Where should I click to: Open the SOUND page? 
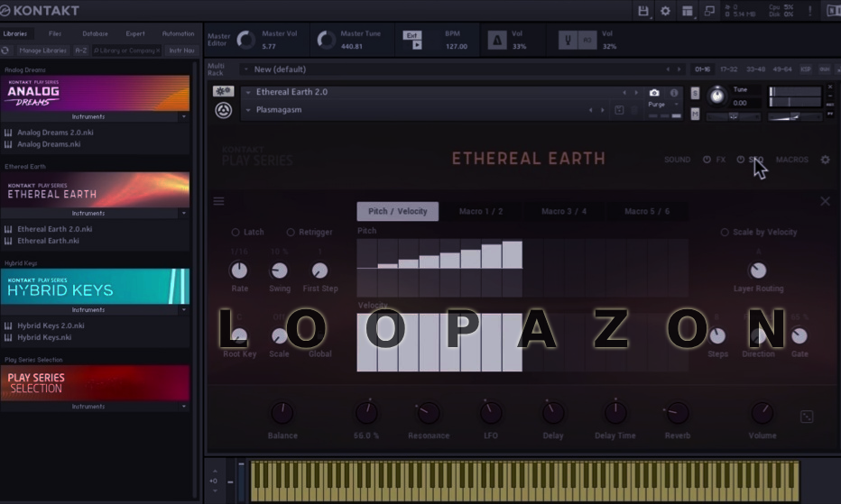coord(677,160)
